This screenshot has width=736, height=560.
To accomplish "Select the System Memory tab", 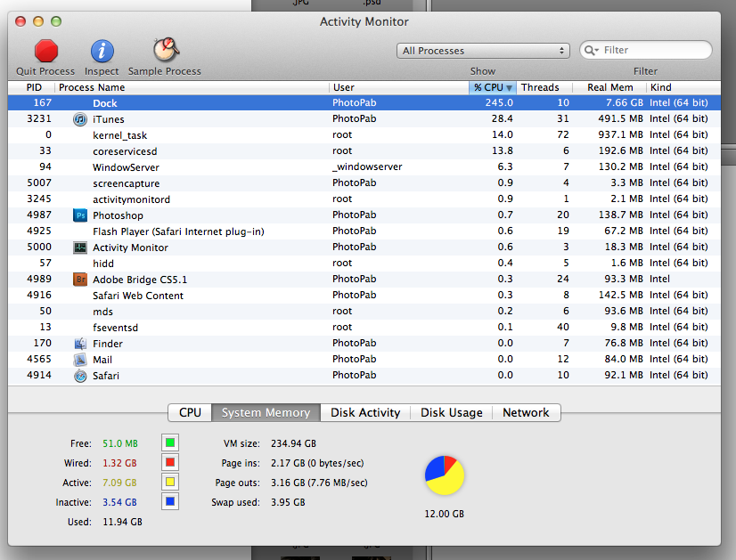I will coord(266,413).
